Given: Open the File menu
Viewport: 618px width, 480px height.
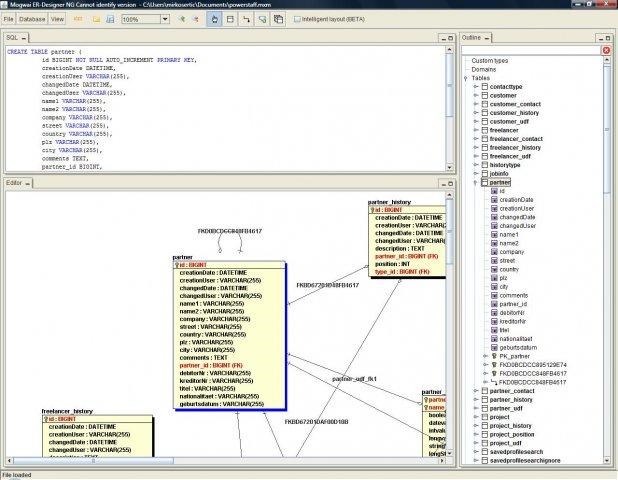Looking at the screenshot, I should point(8,19).
